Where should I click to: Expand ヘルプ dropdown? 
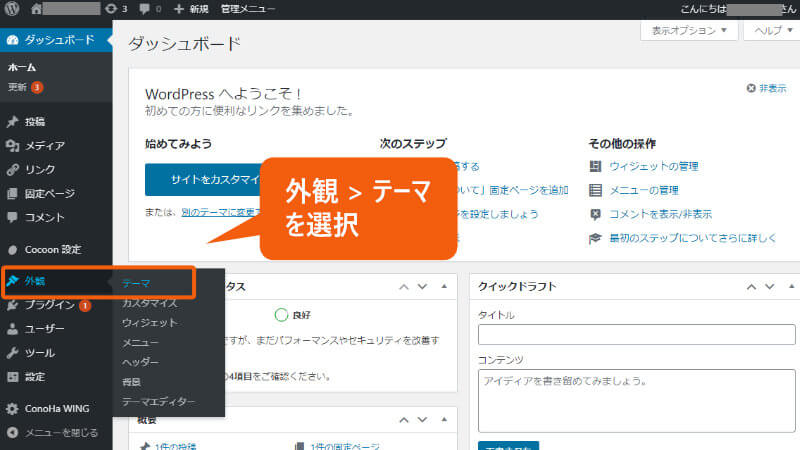(x=772, y=31)
